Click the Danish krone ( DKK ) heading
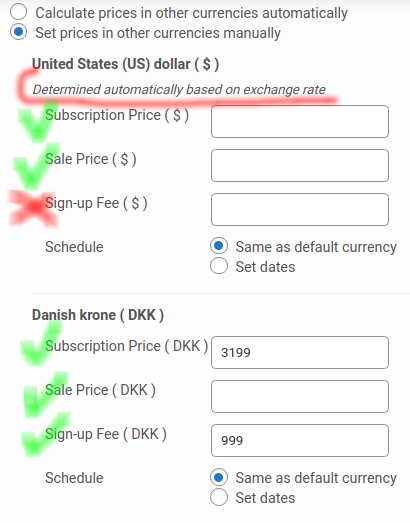Viewport: 410px width, 523px height. coord(97,315)
